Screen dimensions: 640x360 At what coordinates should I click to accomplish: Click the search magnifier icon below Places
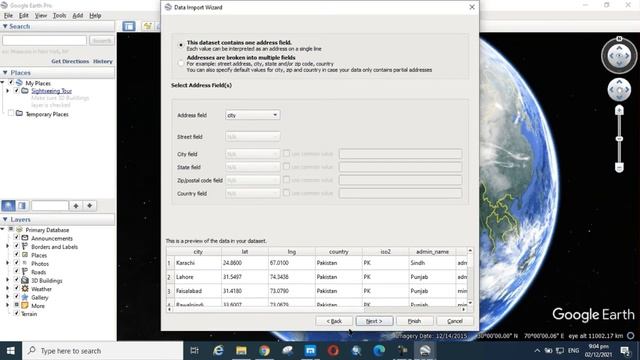tap(9, 206)
